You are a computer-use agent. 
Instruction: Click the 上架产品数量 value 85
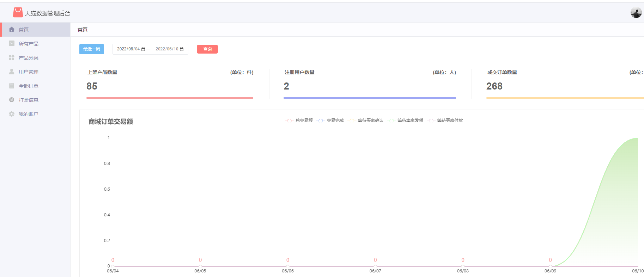92,86
